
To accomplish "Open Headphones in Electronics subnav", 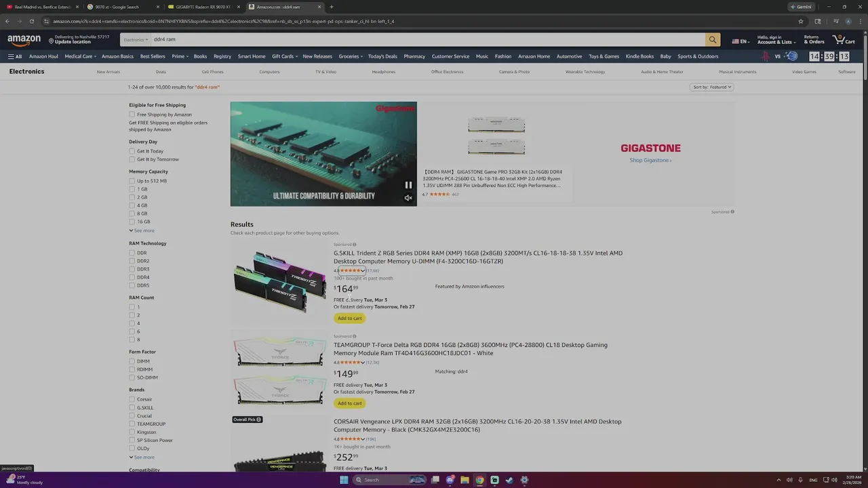I will (x=384, y=72).
